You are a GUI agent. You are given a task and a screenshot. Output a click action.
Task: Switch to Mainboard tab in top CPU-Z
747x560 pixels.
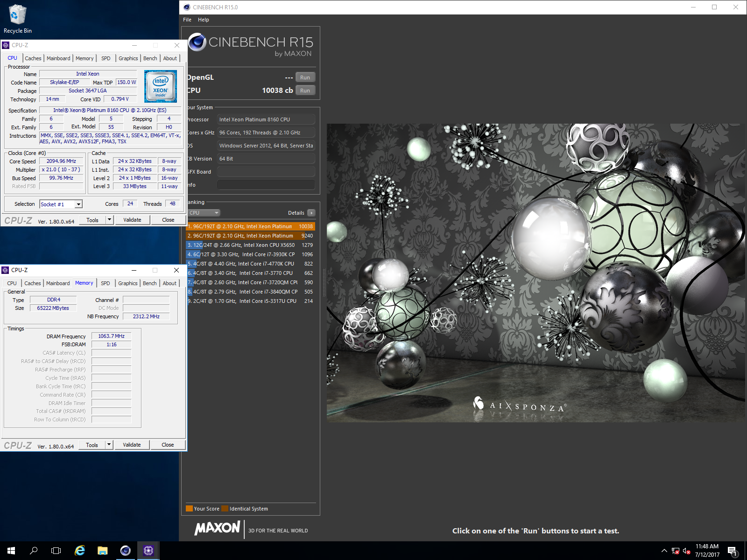[x=58, y=58]
